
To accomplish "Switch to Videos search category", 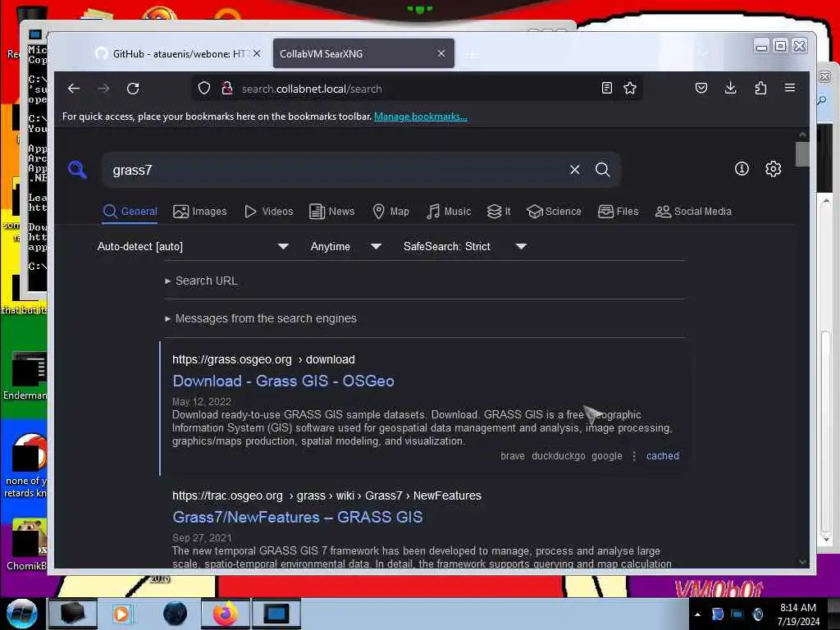I will tap(268, 212).
